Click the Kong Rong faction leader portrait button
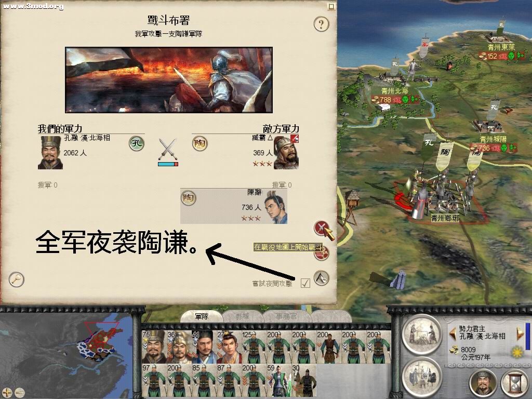This screenshot has width=532, height=399. 483,382
